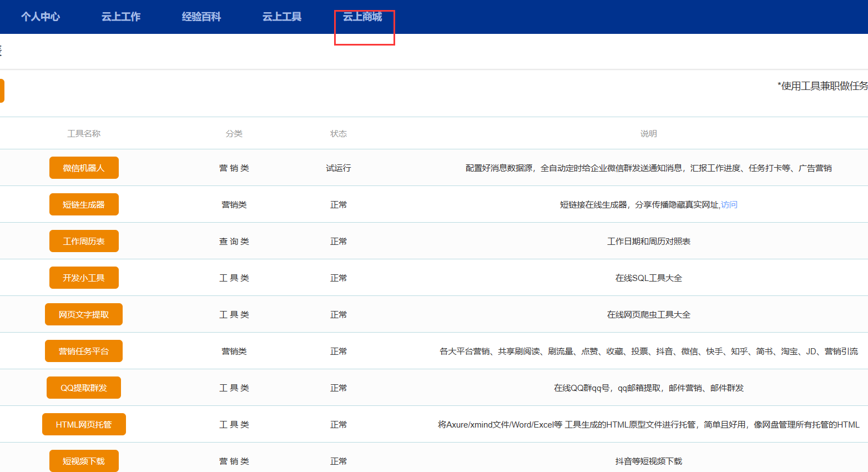Click the 访问 link for 短链生成器

729,204
